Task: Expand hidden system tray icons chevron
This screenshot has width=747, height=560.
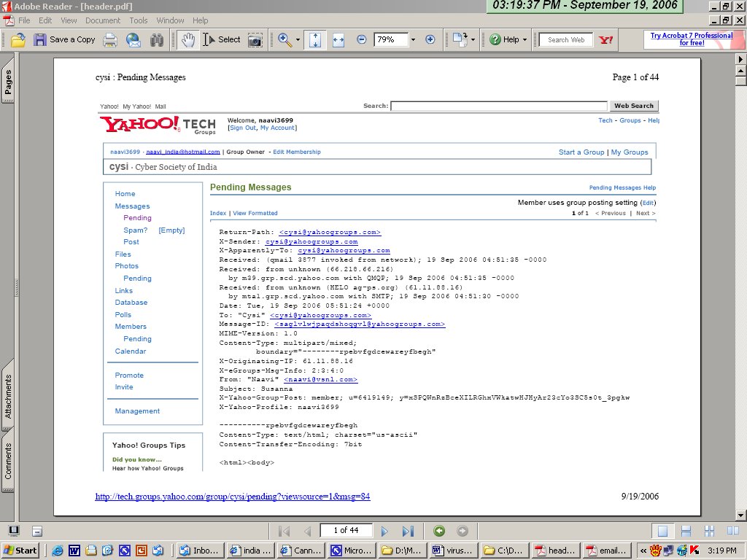Action: (643, 551)
